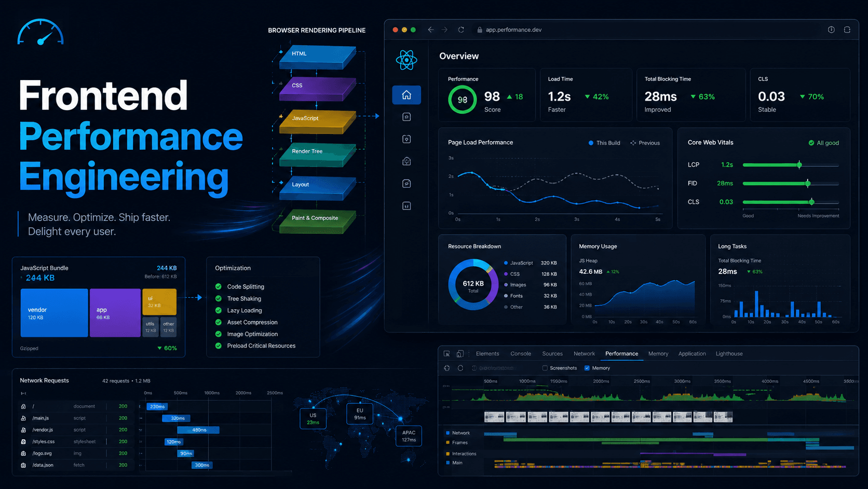Click the browser forward arrow
Screen dimensions: 868x489
[444, 30]
